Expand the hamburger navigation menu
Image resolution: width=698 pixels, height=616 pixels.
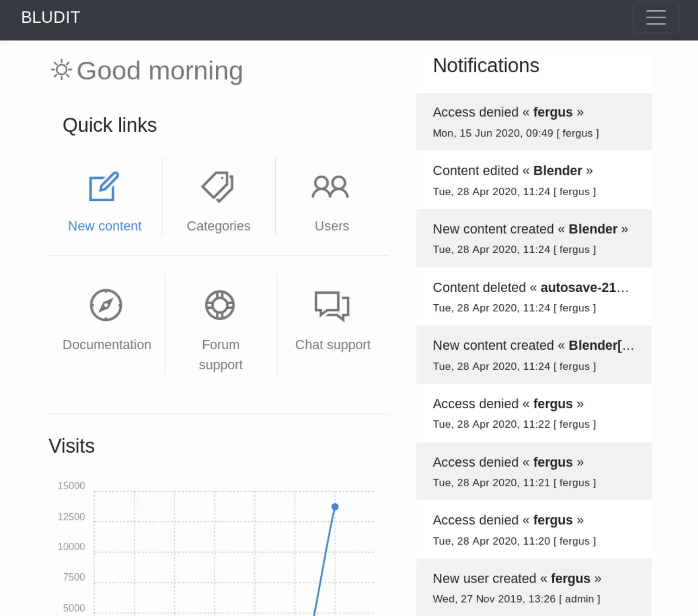(x=655, y=17)
